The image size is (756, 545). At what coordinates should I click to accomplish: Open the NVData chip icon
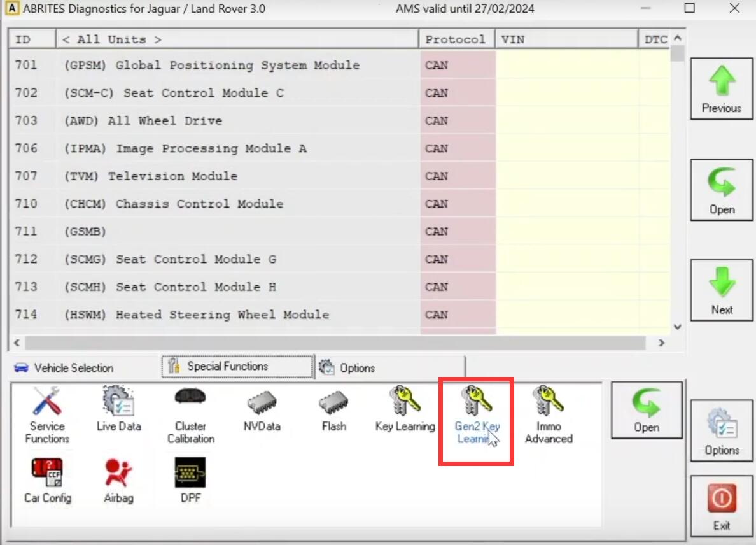coord(262,410)
